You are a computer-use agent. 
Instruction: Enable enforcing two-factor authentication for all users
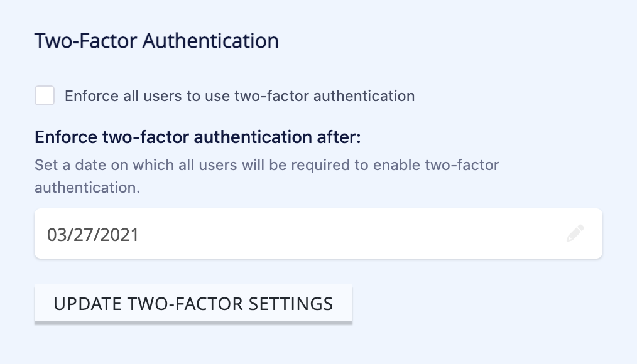pyautogui.click(x=45, y=95)
